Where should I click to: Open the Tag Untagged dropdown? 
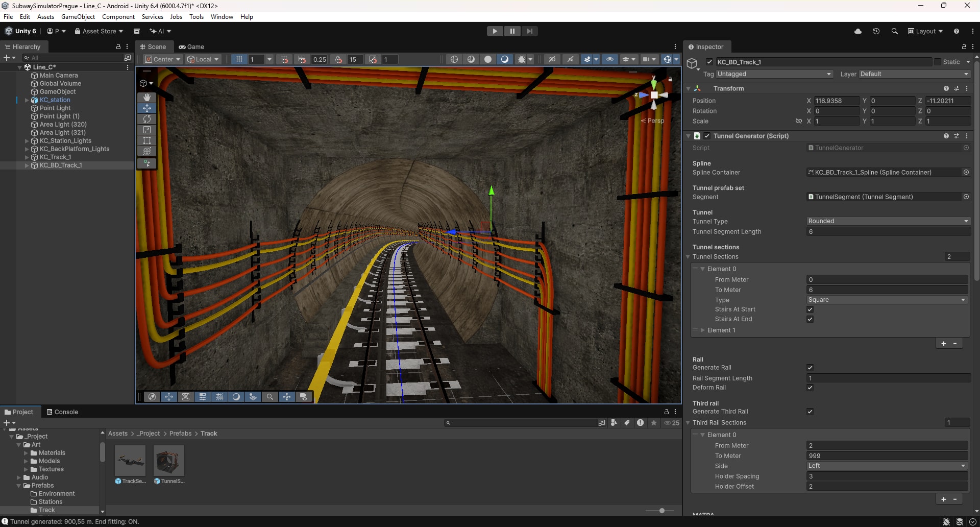774,74
